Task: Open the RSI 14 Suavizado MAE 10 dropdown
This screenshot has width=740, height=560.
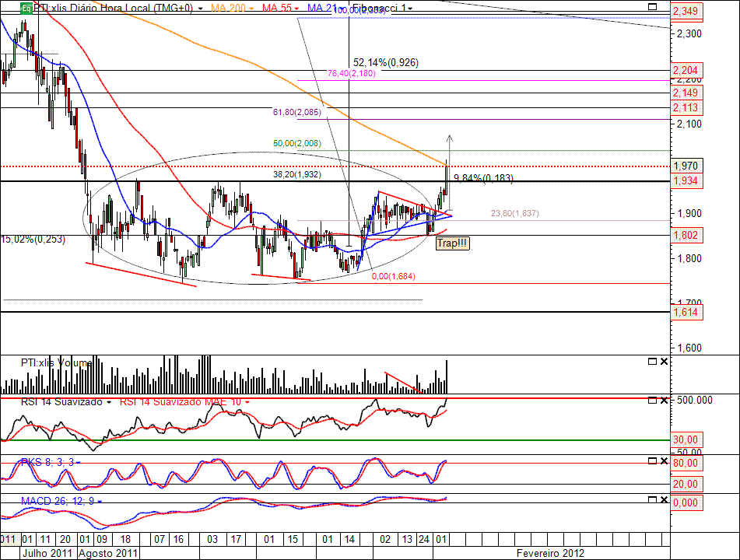Action: pos(247,402)
